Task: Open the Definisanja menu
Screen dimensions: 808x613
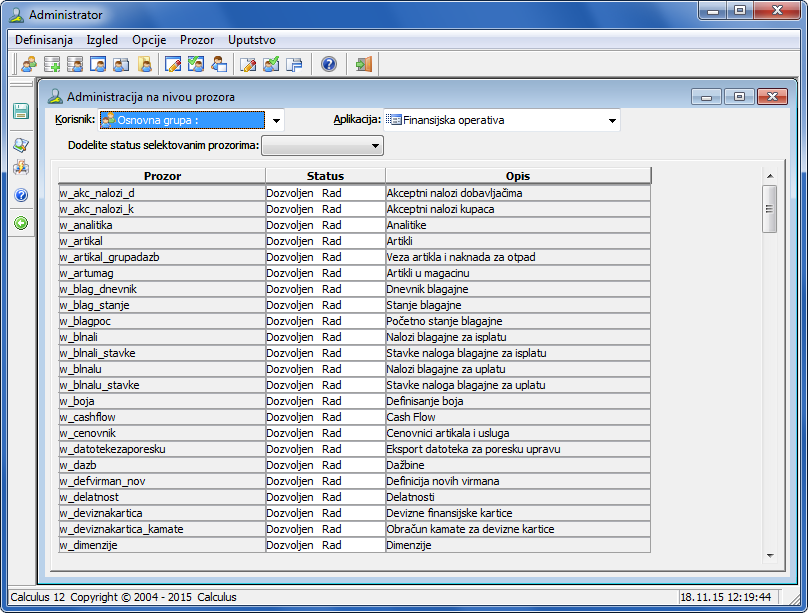Action: pos(44,40)
